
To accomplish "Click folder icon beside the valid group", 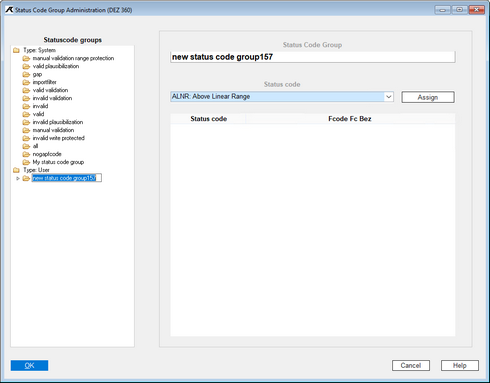I will coord(26,114).
